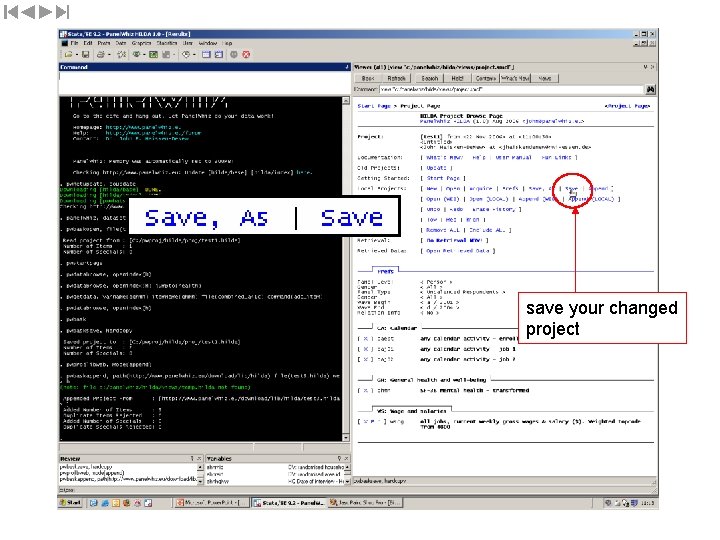
Task: Click the green Graph toolbar icon
Action: coord(153,55)
